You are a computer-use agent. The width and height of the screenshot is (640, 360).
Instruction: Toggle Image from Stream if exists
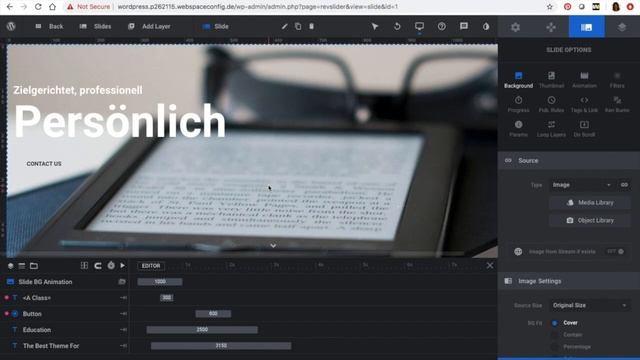616,251
